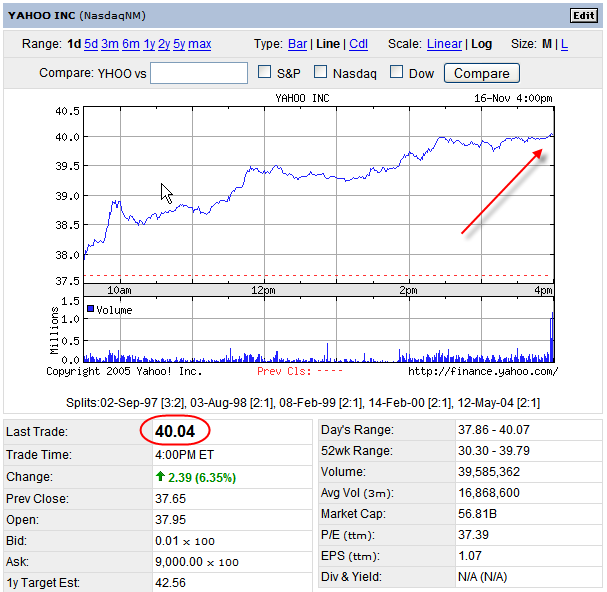
Task: Click the 1y Target Est value 42.56
Action: tap(170, 583)
